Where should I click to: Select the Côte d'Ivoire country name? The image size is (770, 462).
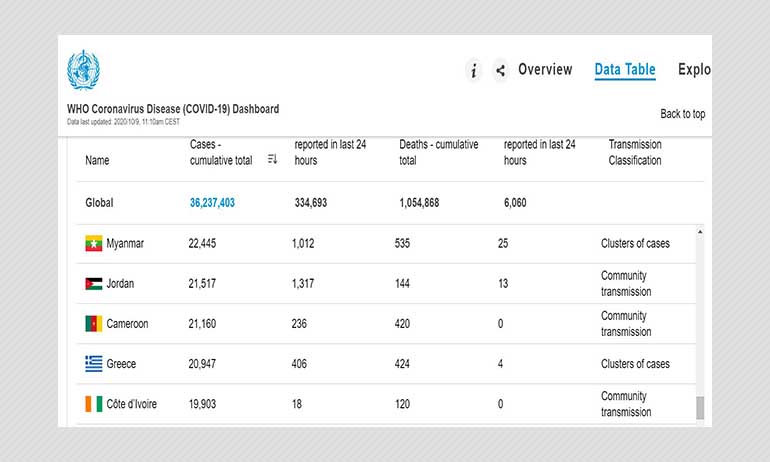[132, 404]
